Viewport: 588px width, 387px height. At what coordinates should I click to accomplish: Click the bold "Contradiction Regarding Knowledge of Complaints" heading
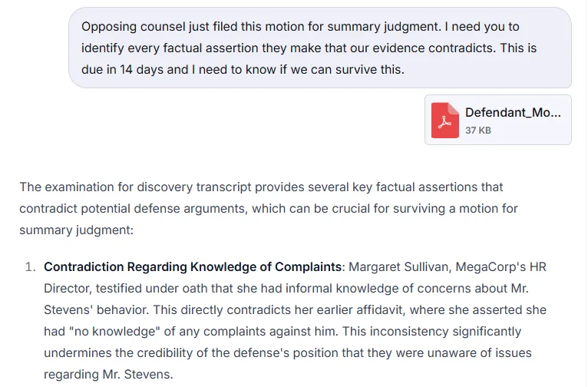click(x=193, y=267)
